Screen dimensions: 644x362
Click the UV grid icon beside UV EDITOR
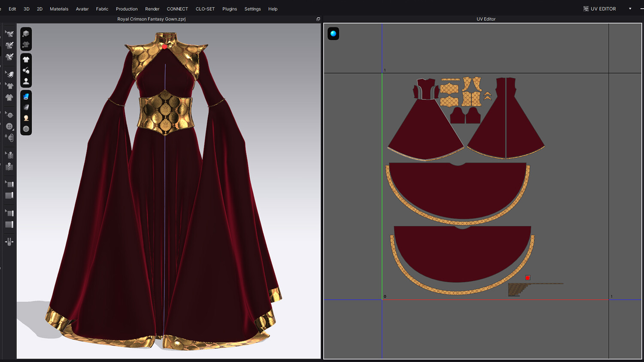[x=586, y=9]
